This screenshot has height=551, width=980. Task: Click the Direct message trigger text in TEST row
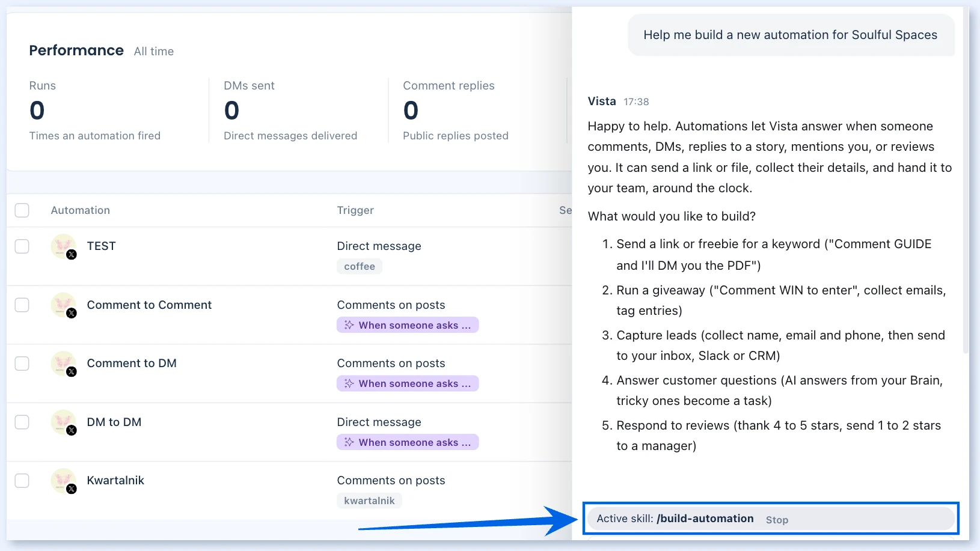click(379, 246)
